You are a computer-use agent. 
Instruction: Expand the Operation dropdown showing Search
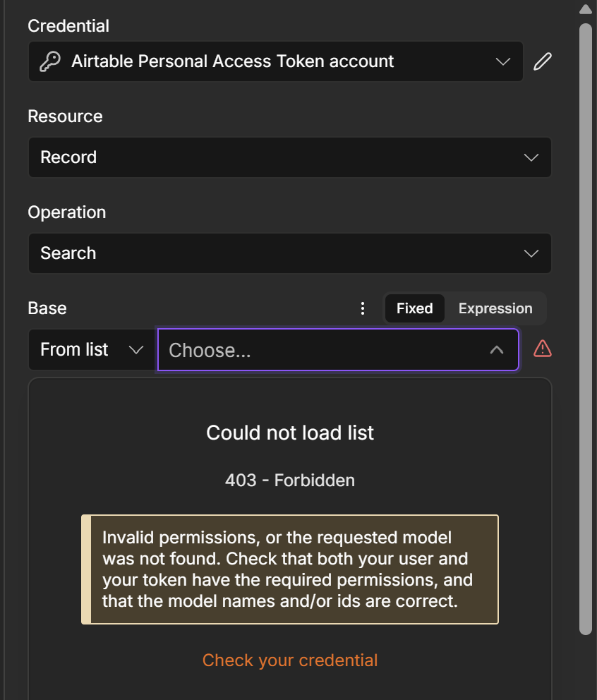click(290, 253)
